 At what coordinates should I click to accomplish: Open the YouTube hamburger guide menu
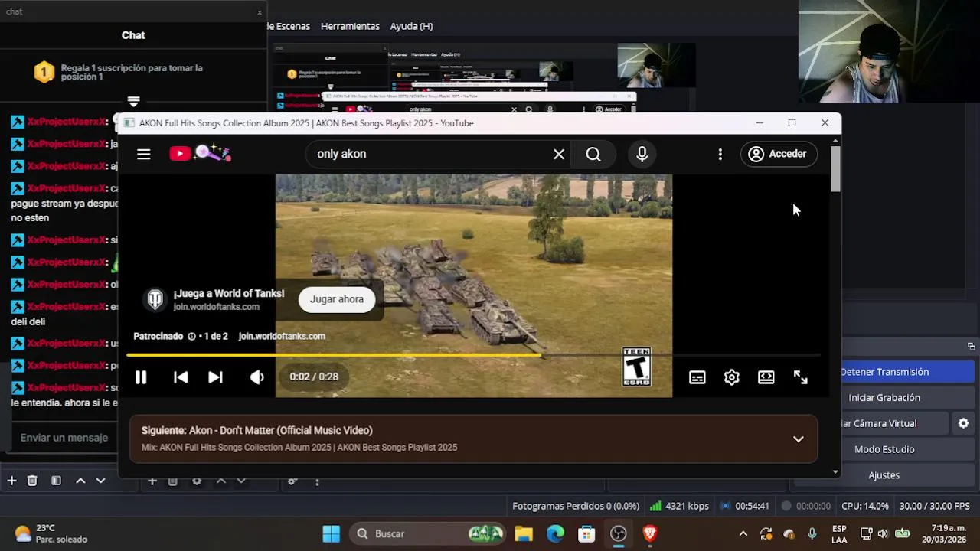[143, 154]
